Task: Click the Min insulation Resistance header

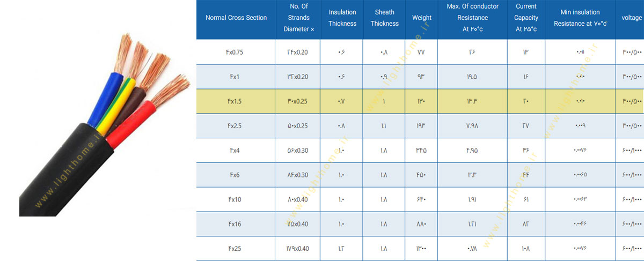Action: [x=580, y=18]
